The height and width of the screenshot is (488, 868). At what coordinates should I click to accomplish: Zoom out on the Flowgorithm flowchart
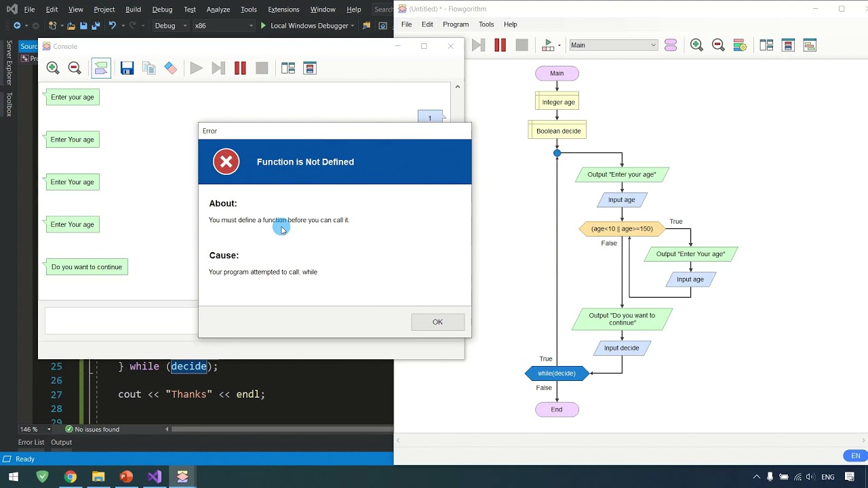tap(718, 45)
